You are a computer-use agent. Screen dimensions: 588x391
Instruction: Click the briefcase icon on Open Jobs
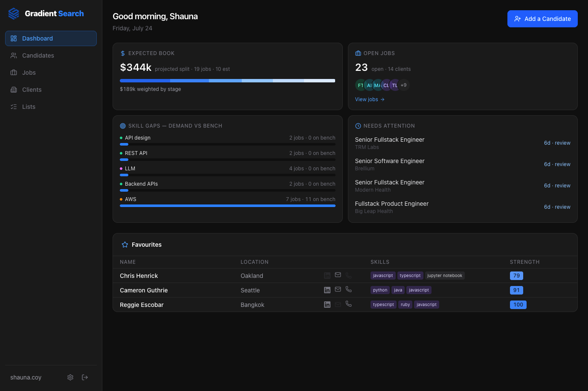click(358, 53)
